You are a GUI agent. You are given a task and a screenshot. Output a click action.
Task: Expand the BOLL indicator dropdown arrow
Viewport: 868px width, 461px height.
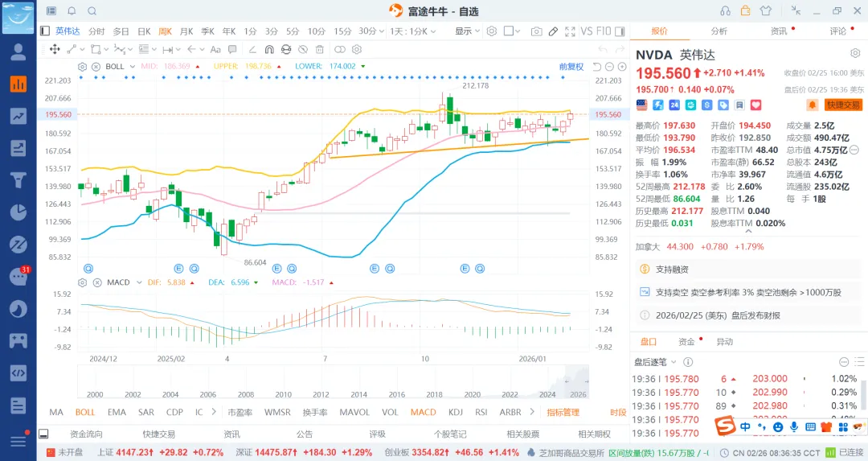pos(133,67)
